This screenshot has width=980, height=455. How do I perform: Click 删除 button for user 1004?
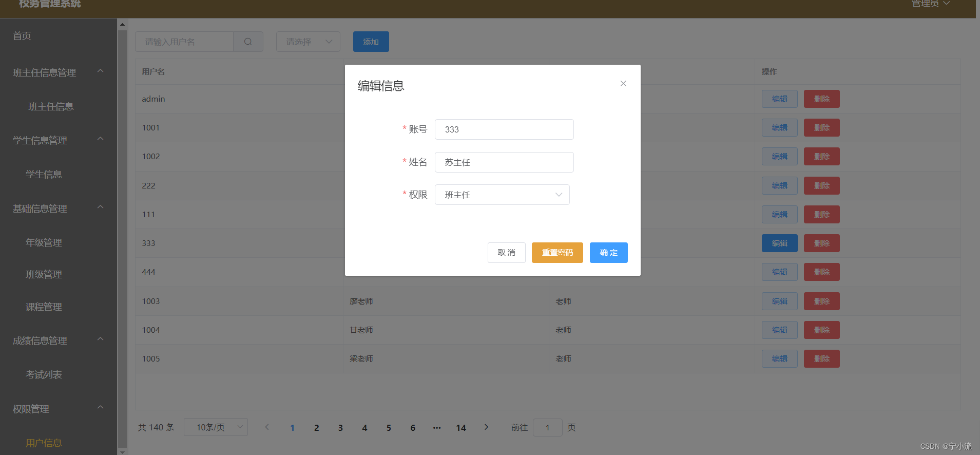[822, 330]
